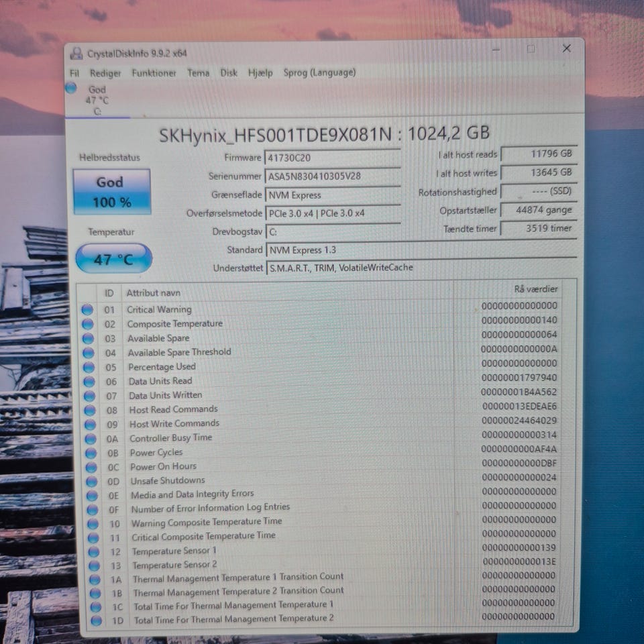This screenshot has width=644, height=644.
Task: Open the Rediger menu
Action: [105, 73]
